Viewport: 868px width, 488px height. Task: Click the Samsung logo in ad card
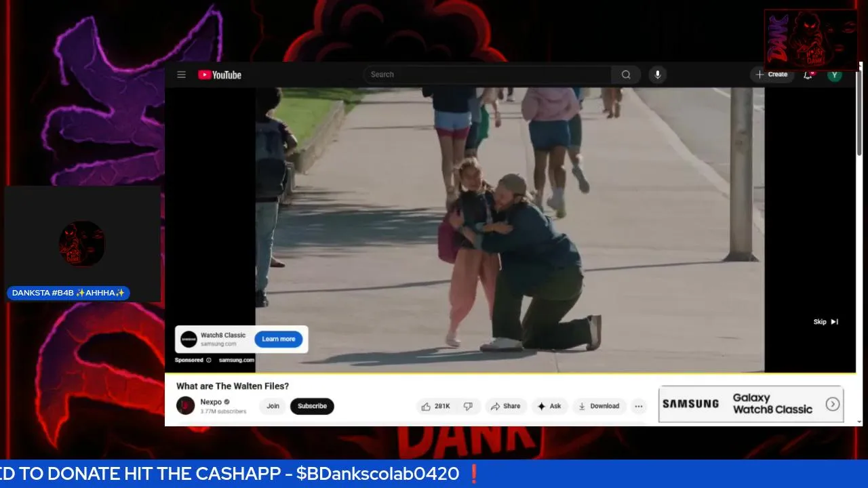[189, 339]
